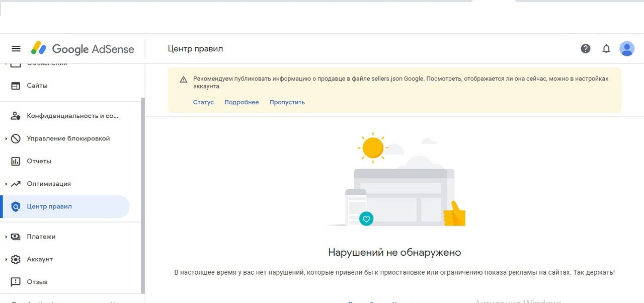This screenshot has width=644, height=303.
Task: Click the Статус link in banner
Action: coord(203,102)
